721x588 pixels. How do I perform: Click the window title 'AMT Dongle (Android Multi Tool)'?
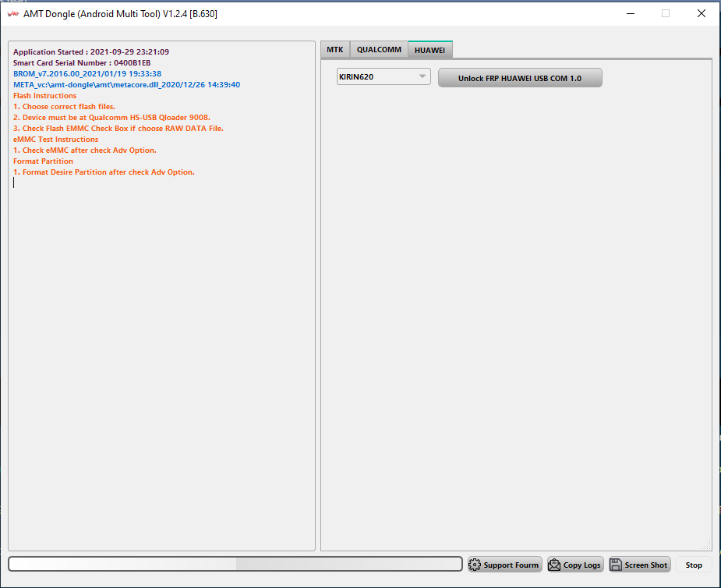pos(121,14)
